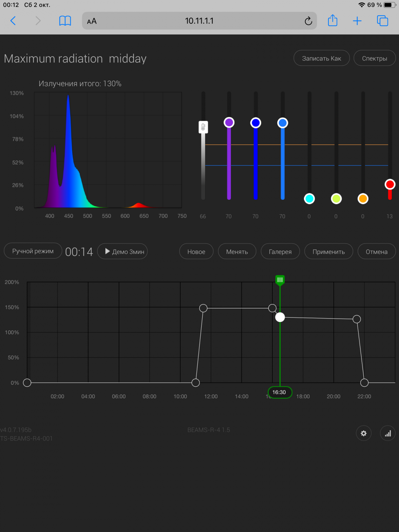This screenshot has height=532, width=399.
Task: Tap the Safari share icon
Action: [x=332, y=21]
